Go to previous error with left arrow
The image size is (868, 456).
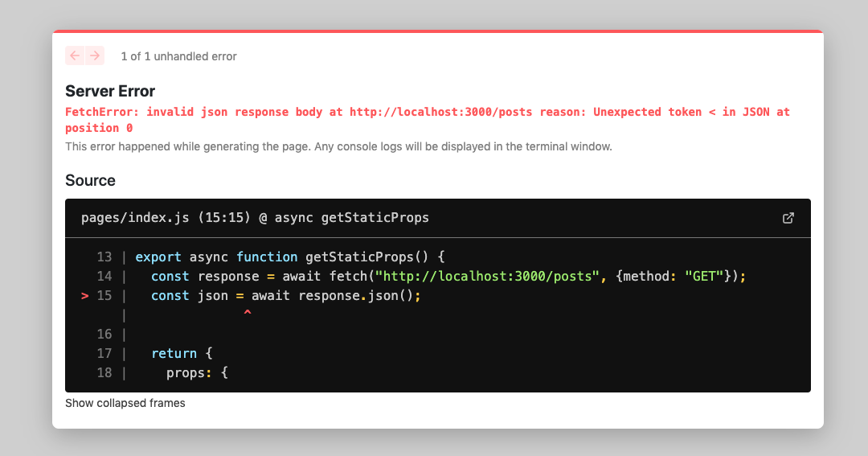coord(75,55)
